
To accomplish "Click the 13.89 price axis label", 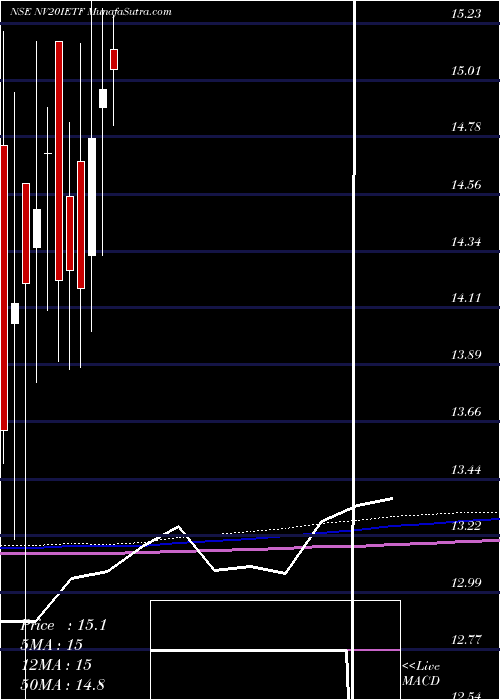I will tap(466, 355).
